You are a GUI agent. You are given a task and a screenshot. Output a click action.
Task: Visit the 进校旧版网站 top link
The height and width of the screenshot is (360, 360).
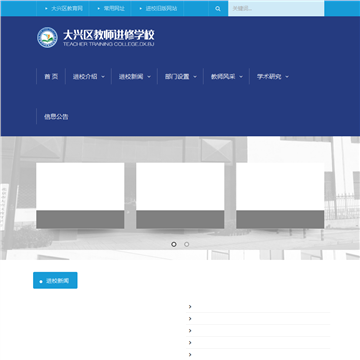click(x=161, y=9)
